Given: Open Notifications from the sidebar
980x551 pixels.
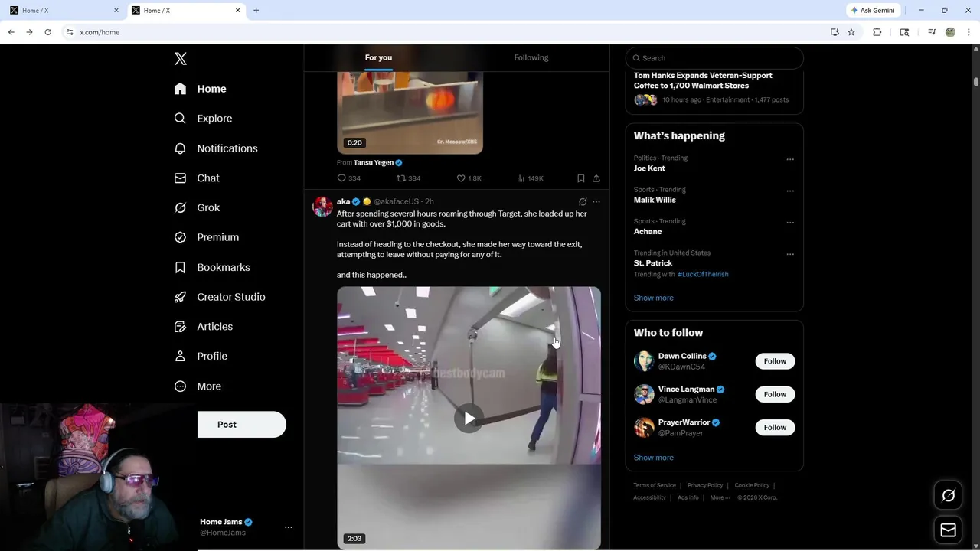Looking at the screenshot, I should click(x=215, y=148).
